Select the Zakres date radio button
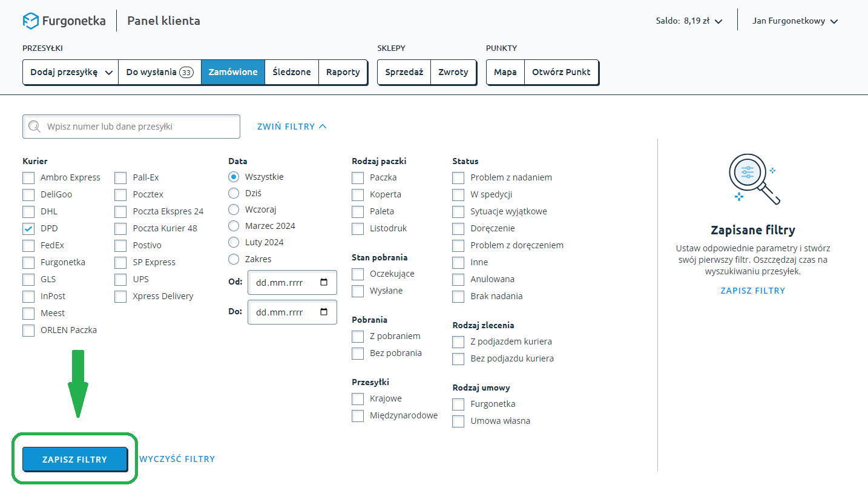This screenshot has width=868, height=485. tap(234, 259)
